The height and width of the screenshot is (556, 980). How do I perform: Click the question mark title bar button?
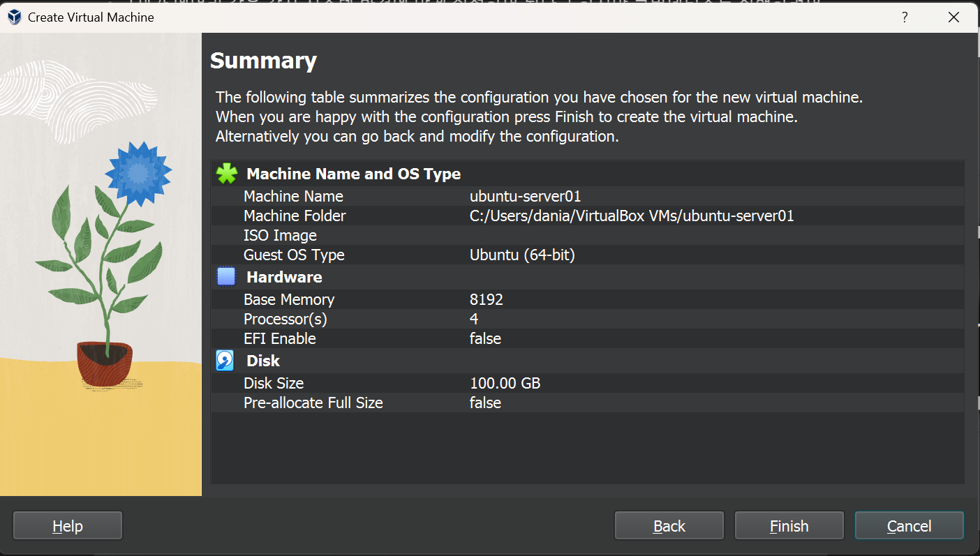[x=905, y=17]
